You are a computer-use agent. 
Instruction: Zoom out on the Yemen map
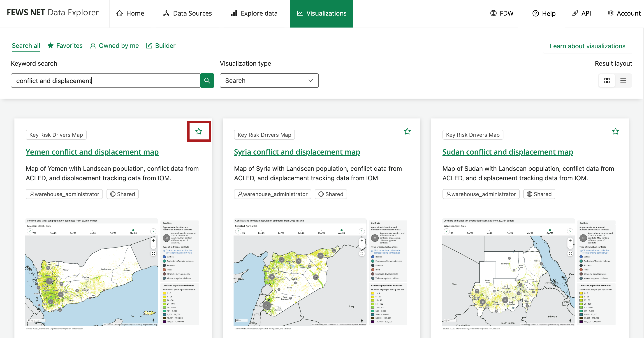[153, 246]
